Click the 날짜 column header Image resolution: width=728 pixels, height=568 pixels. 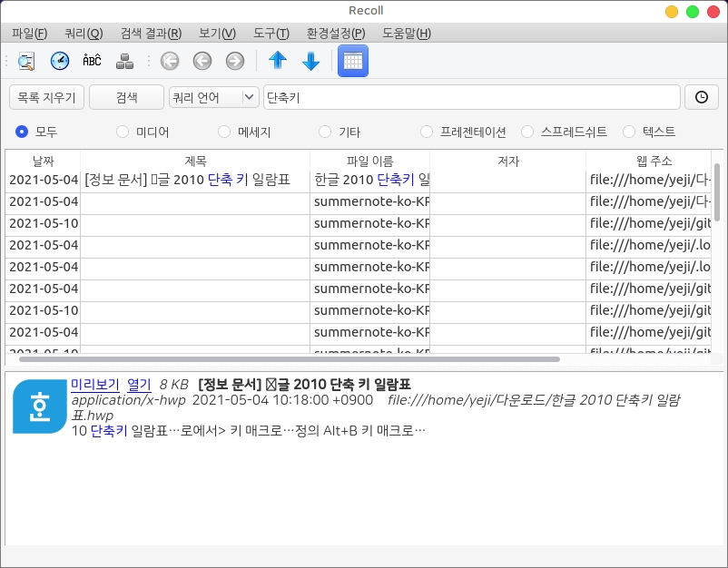tap(43, 161)
